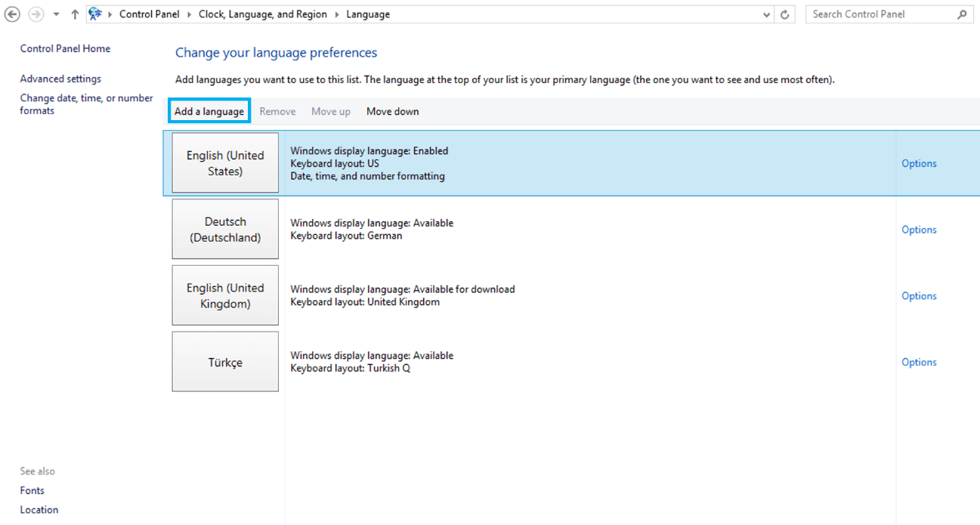
Task: Click the search magnifier icon
Action: coord(960,14)
